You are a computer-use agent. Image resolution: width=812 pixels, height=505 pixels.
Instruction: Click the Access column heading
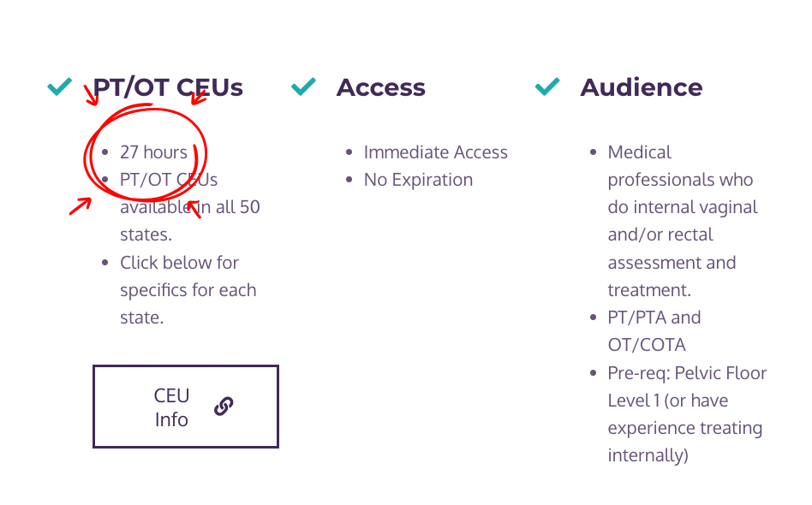pos(381,86)
